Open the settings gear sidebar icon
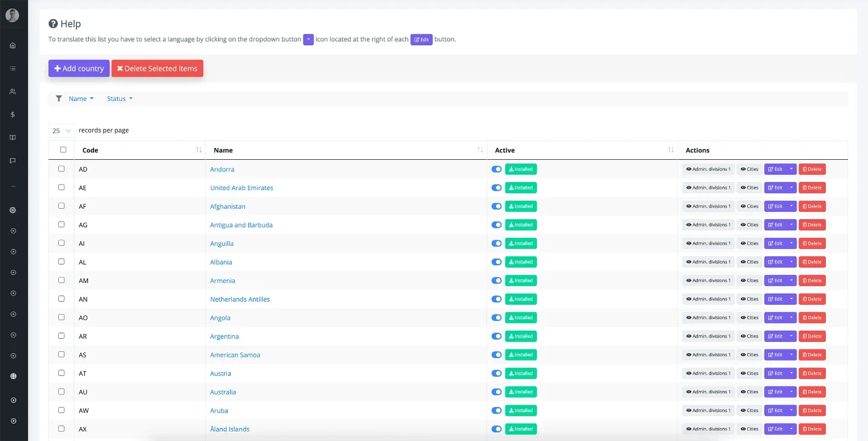The width and height of the screenshot is (868, 441). pos(13,210)
